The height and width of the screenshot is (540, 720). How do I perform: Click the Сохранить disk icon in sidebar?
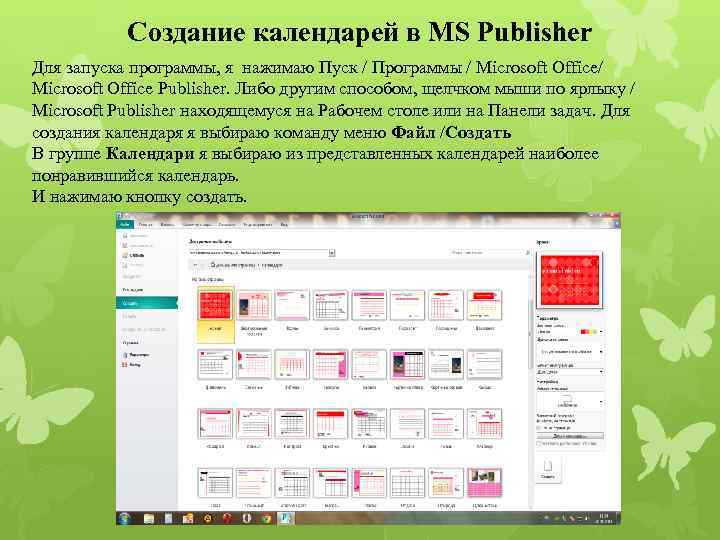tap(125, 236)
